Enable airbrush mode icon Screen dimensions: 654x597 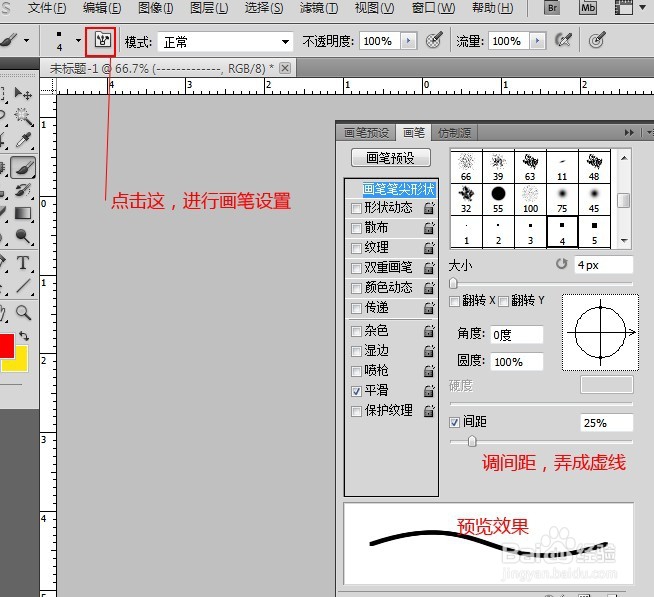pyautogui.click(x=563, y=40)
